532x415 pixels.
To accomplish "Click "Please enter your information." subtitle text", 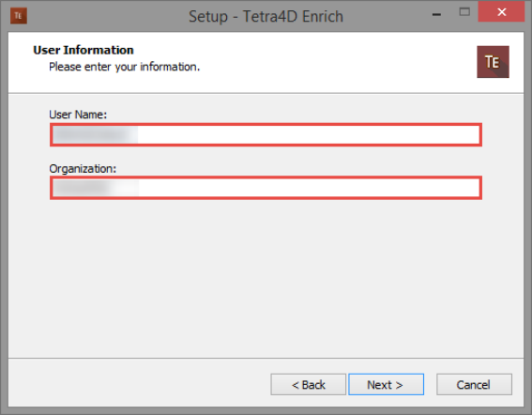I will coord(125,67).
